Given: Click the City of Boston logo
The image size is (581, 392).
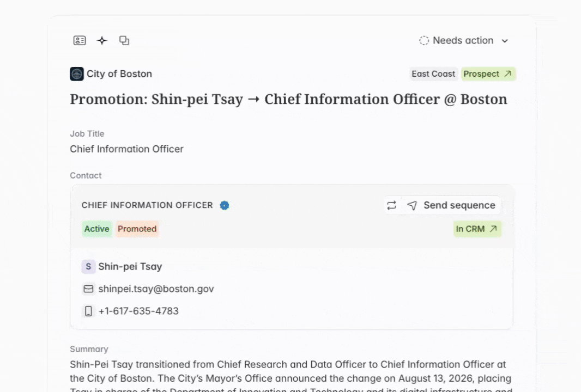Looking at the screenshot, I should 77,73.
